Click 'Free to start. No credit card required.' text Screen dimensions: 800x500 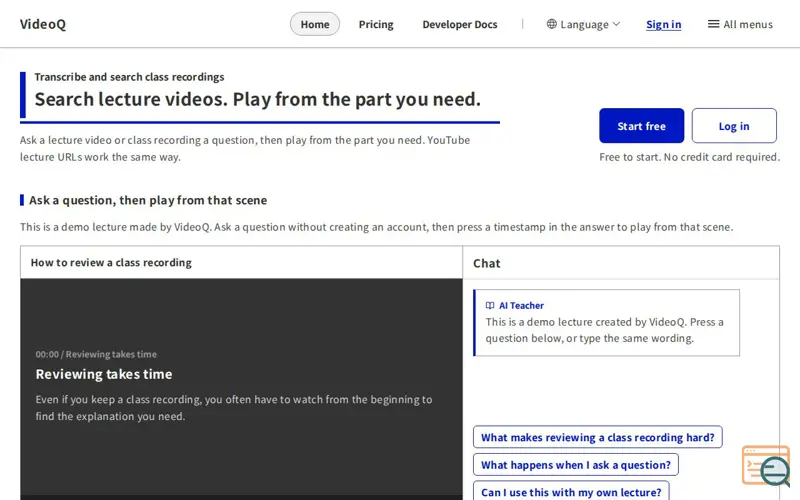[x=689, y=157]
